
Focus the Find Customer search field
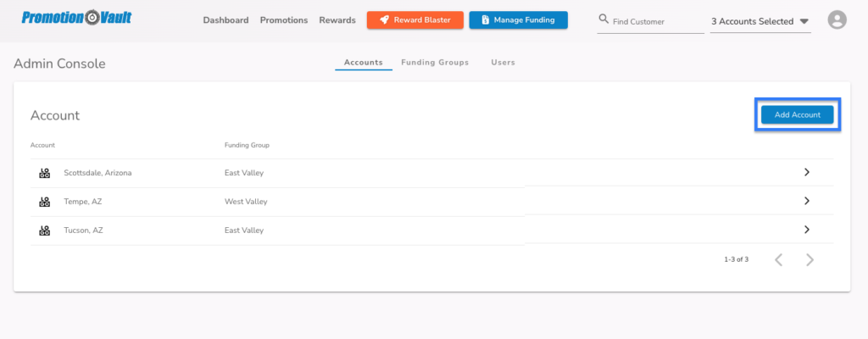(x=650, y=21)
